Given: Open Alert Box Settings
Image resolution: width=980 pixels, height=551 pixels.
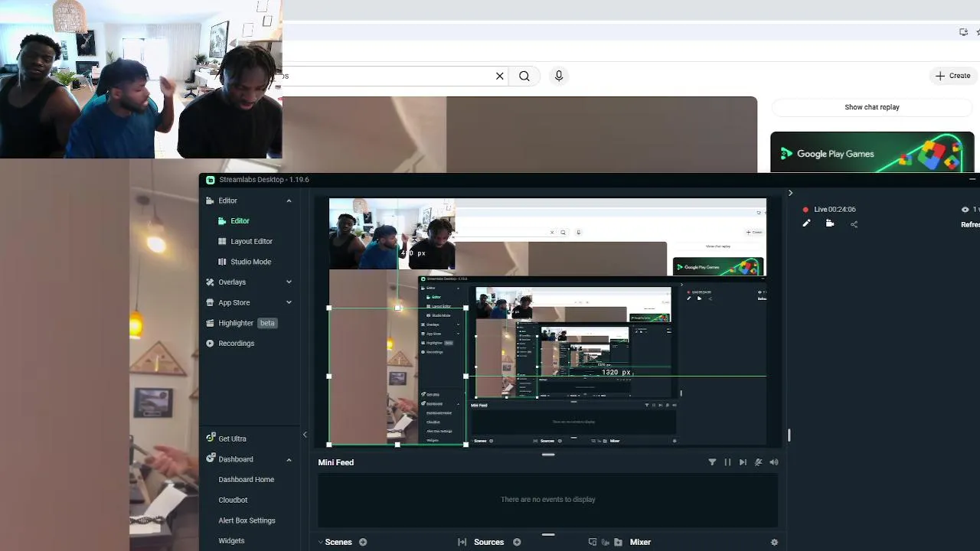Looking at the screenshot, I should tap(247, 520).
